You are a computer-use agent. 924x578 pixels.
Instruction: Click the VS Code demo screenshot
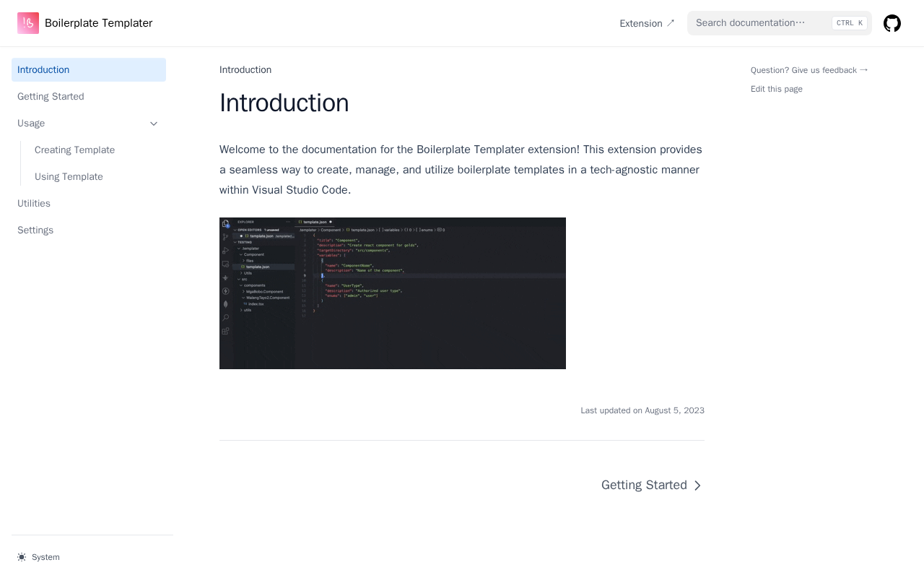[392, 293]
